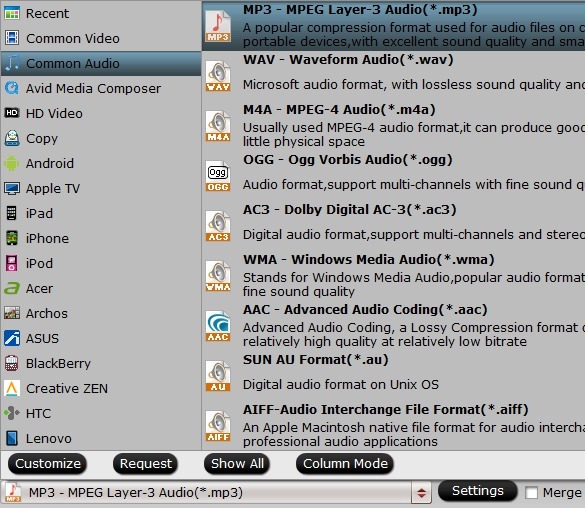Toggle the Merge checkbox

coord(531,493)
